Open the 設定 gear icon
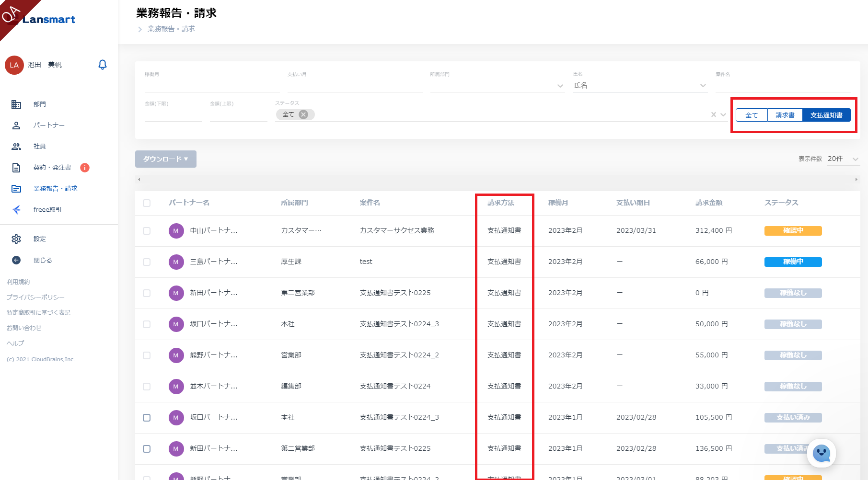The image size is (868, 480). pos(16,239)
